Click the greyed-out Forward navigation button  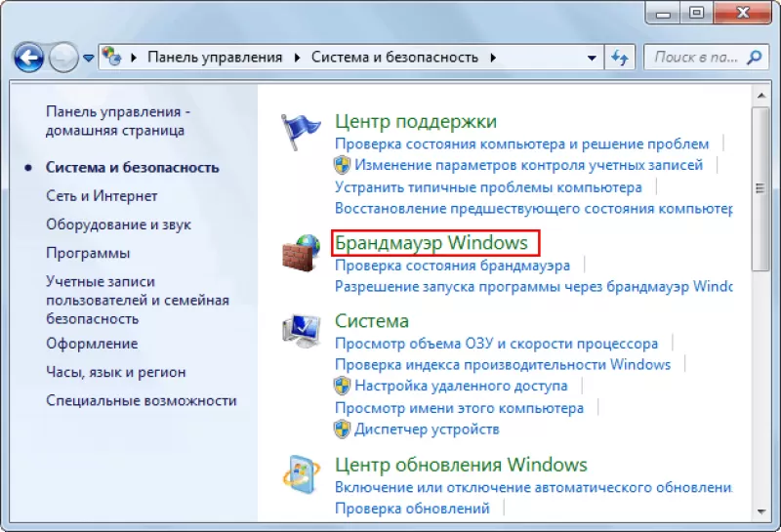coord(63,58)
